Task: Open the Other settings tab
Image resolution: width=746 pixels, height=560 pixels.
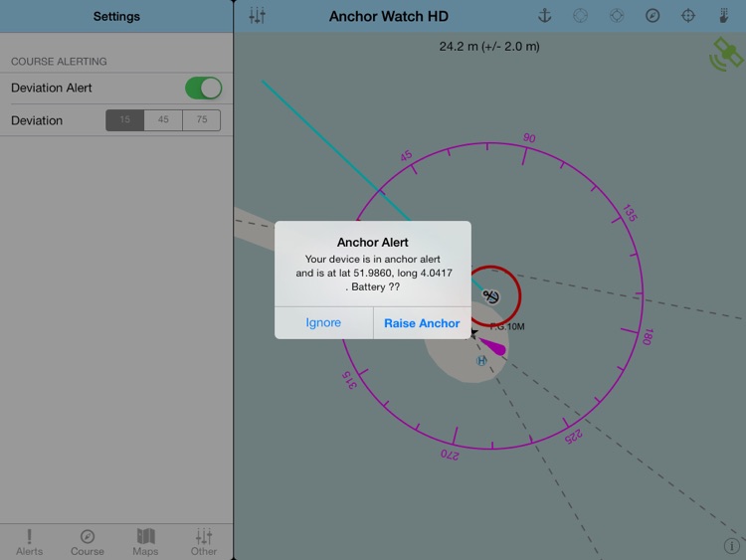Action: click(x=204, y=542)
